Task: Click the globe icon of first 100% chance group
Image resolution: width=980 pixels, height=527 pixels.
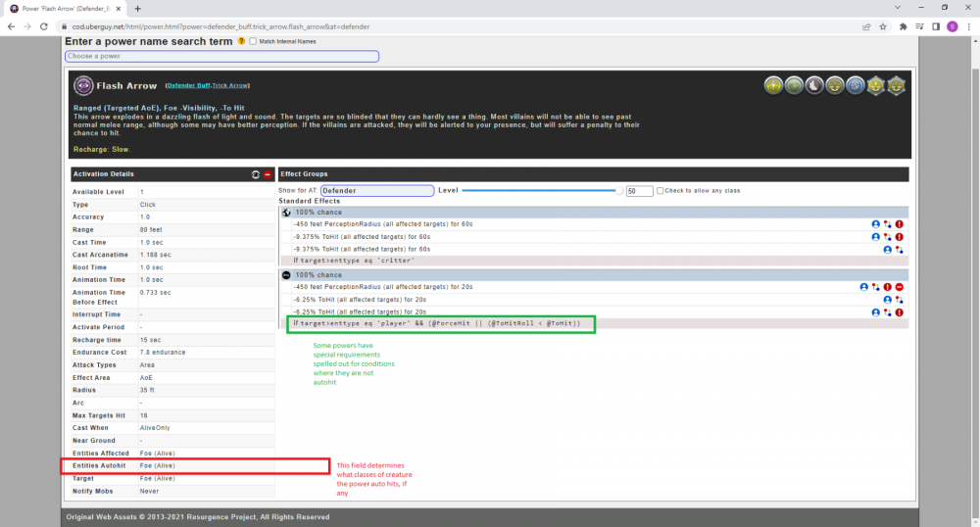Action: click(x=286, y=212)
